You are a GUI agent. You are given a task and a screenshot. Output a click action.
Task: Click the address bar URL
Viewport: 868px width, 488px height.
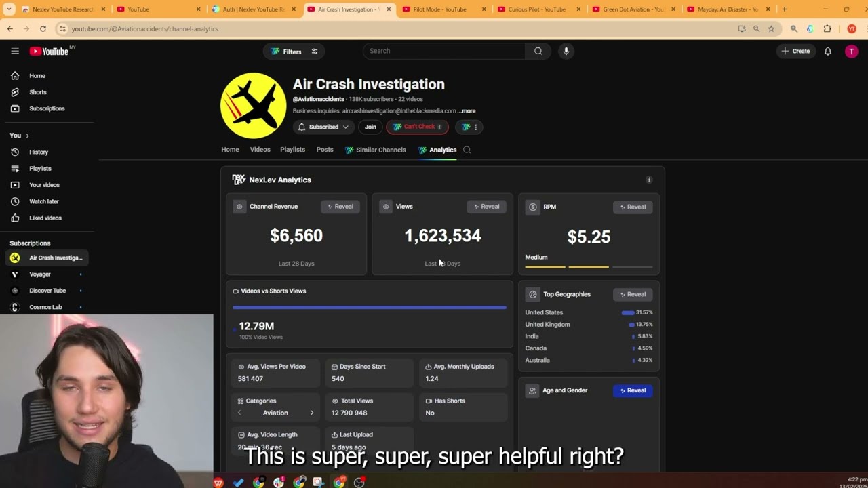145,29
